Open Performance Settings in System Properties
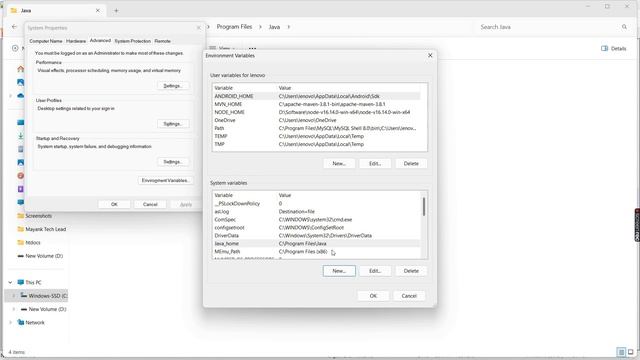 [173, 86]
